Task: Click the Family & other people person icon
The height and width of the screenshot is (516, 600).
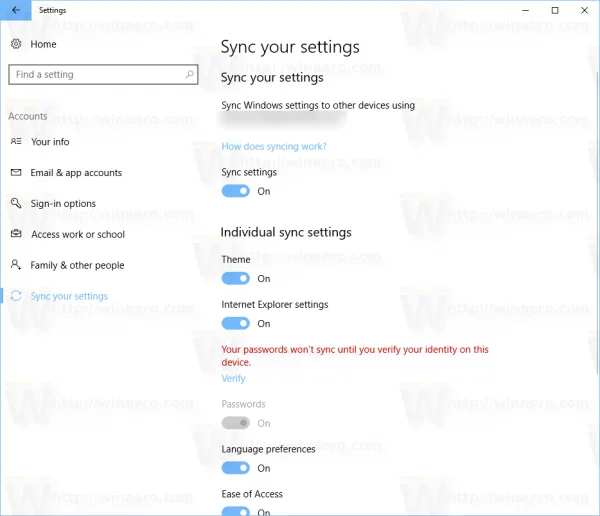Action: click(x=16, y=265)
